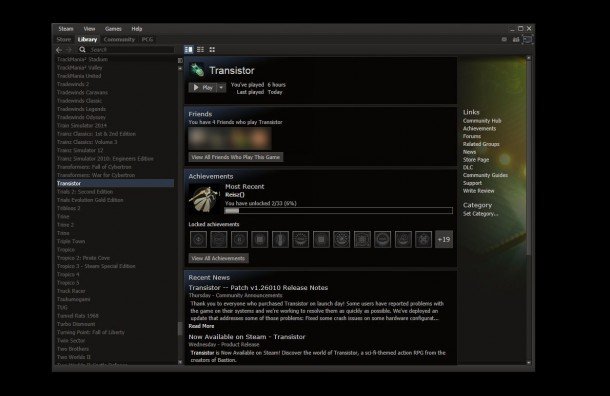This screenshot has height=396, width=610.
Task: Select Turning Point: Fall of Liberty
Action: point(91,332)
